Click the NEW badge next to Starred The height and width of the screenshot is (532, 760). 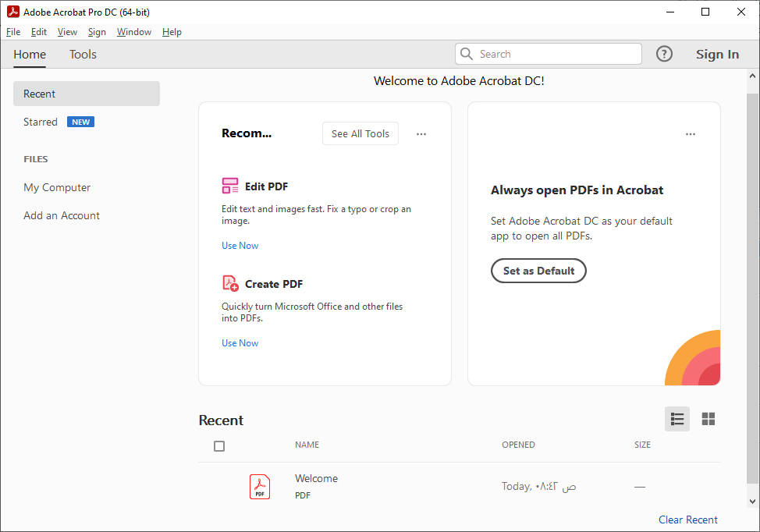[x=80, y=122]
